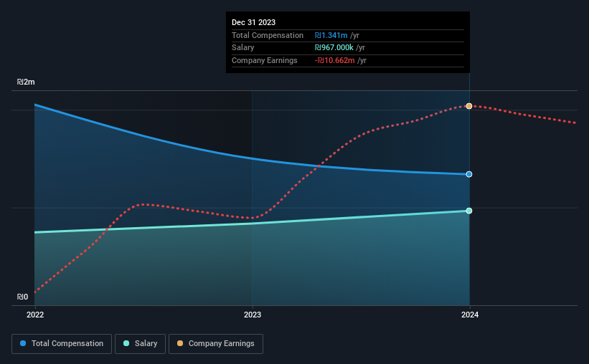Image resolution: width=589 pixels, height=364 pixels.
Task: Toggle the Company Earnings legend button
Action: coord(216,344)
